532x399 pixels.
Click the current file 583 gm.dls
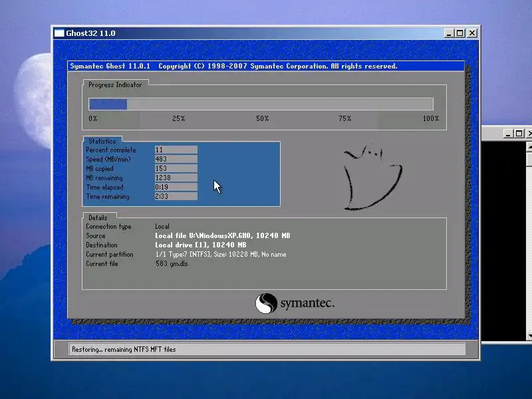tap(172, 263)
